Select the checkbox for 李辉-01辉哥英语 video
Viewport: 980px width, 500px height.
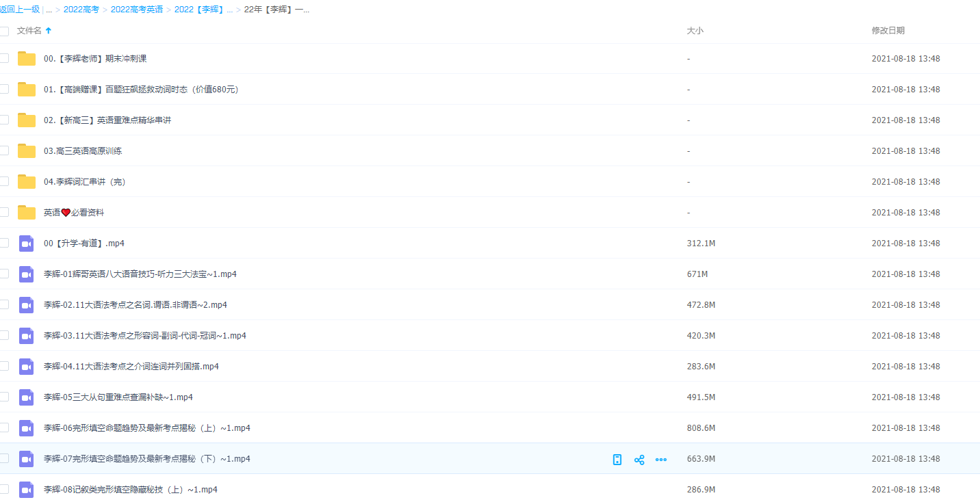4,274
